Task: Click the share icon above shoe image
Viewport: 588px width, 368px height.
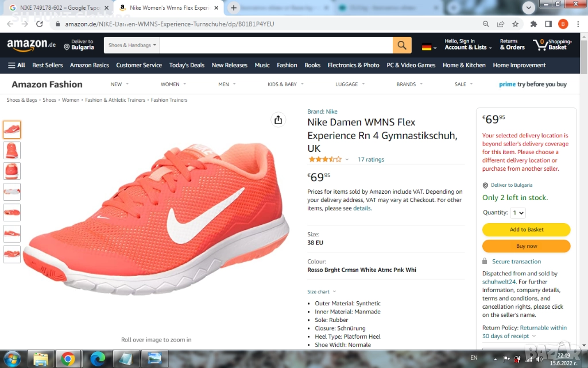Action: tap(278, 120)
